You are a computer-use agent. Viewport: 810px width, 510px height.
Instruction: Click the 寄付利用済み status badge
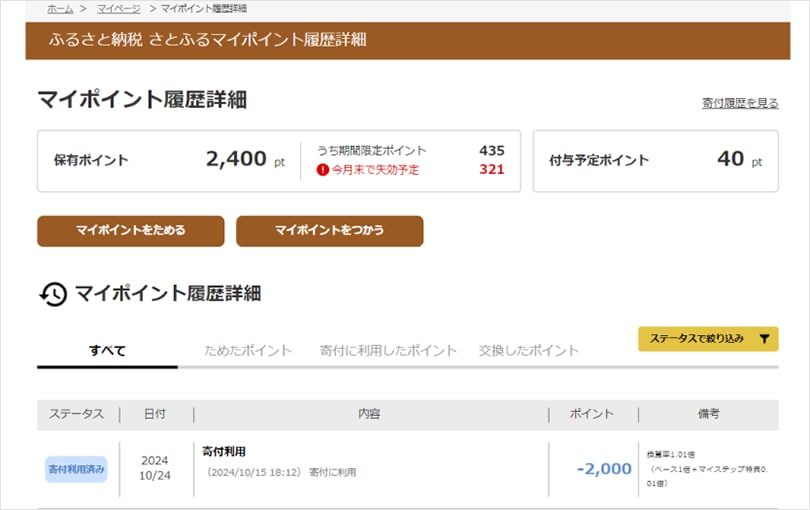pyautogui.click(x=76, y=469)
